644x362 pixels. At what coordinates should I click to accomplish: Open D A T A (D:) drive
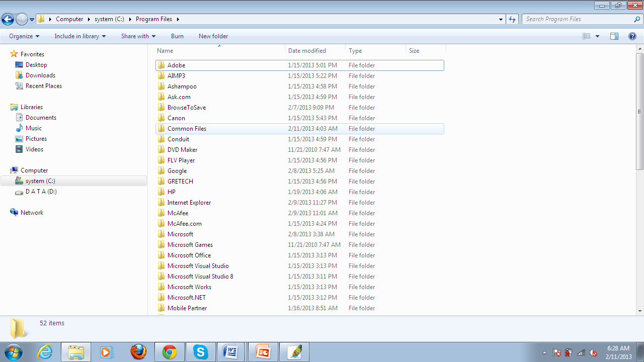(41, 192)
